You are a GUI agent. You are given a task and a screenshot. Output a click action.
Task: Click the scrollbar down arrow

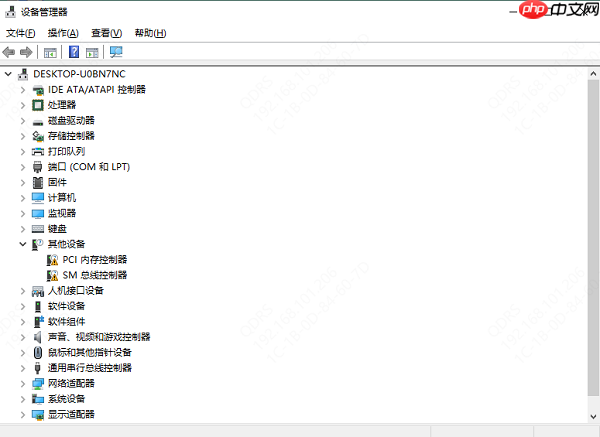point(593,417)
